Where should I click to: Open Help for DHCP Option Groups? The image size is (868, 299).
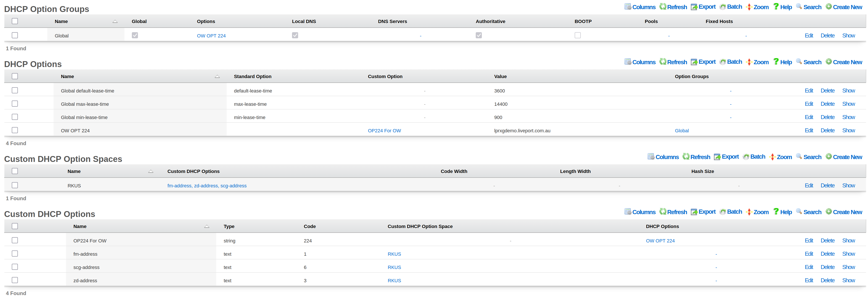pyautogui.click(x=782, y=7)
